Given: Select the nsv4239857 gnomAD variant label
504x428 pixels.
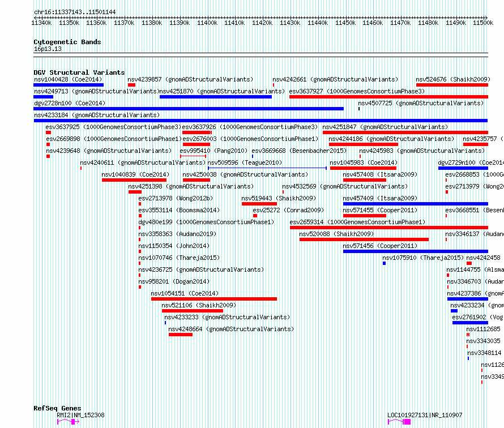Looking at the screenshot, I should click(x=190, y=79).
